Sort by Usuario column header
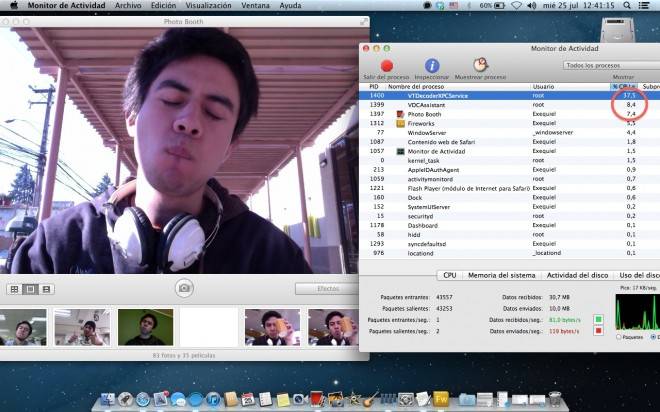Viewport: 660px width, 412px height. (543, 86)
